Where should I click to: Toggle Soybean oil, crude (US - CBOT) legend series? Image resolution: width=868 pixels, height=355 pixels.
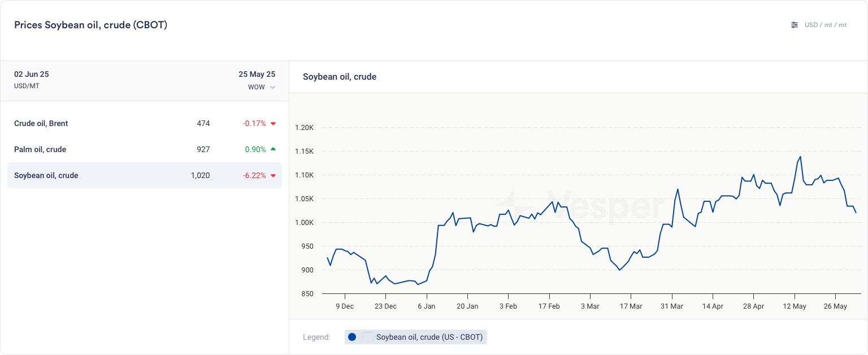pyautogui.click(x=429, y=337)
